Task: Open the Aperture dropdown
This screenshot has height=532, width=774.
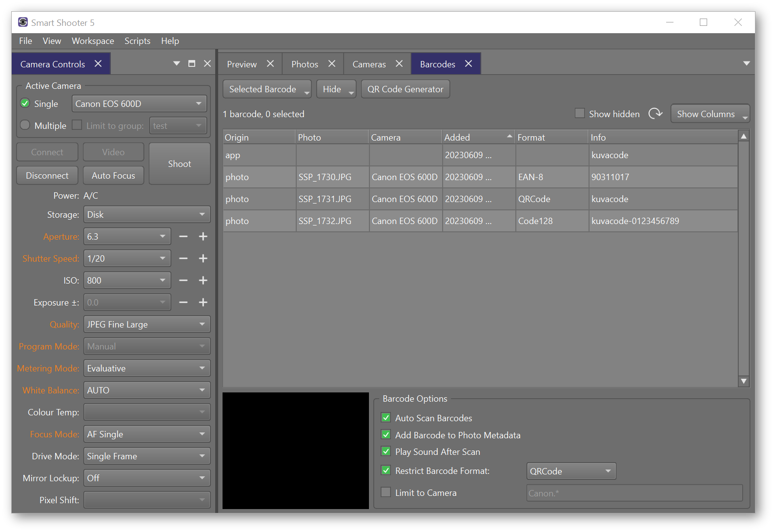Action: (127, 237)
